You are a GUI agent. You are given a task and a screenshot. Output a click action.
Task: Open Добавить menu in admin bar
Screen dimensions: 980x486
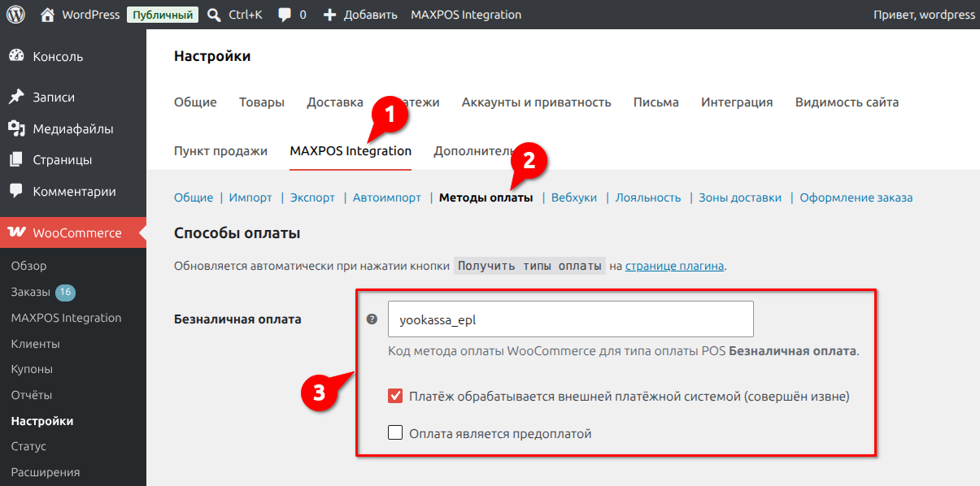coord(371,15)
